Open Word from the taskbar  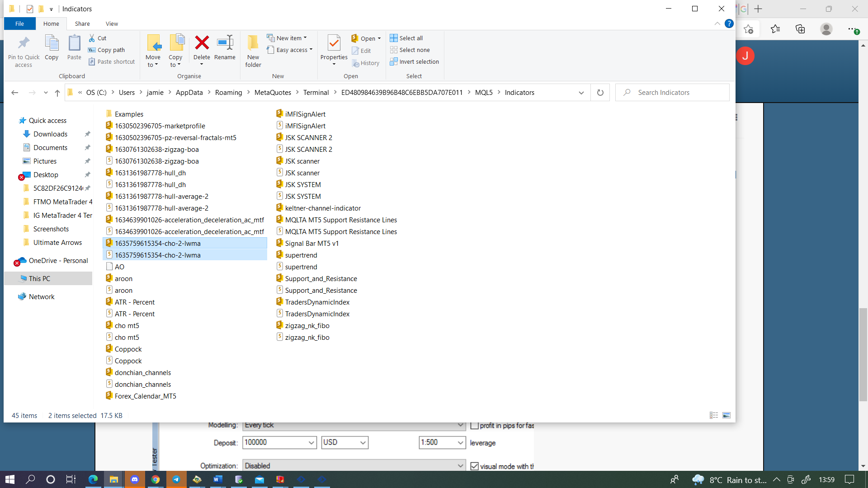218,479
